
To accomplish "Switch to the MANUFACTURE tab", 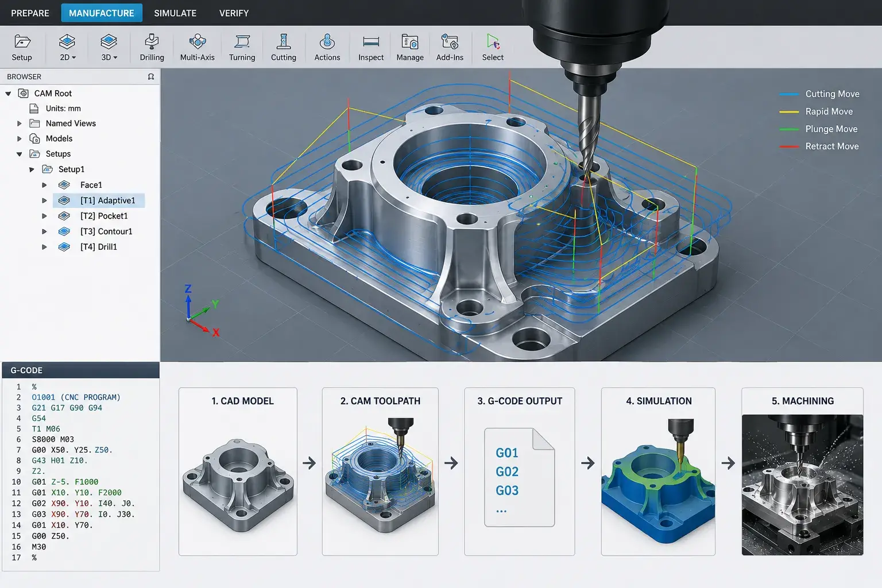I will [101, 13].
